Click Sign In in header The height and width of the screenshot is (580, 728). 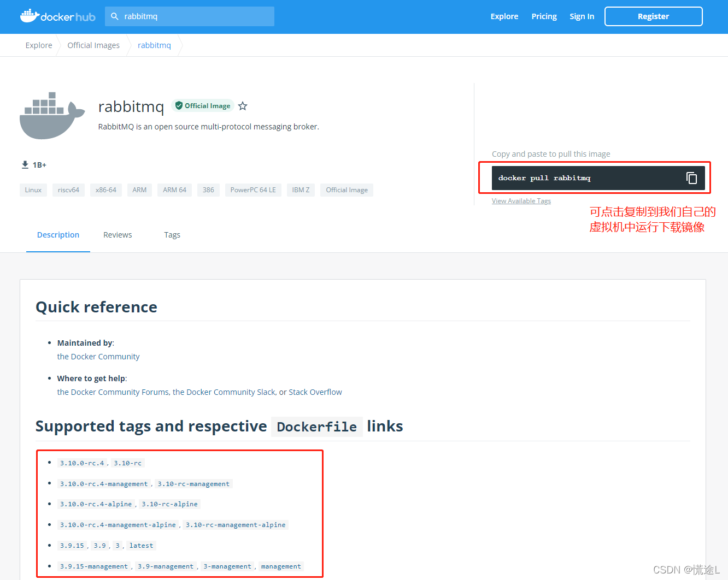tap(582, 16)
